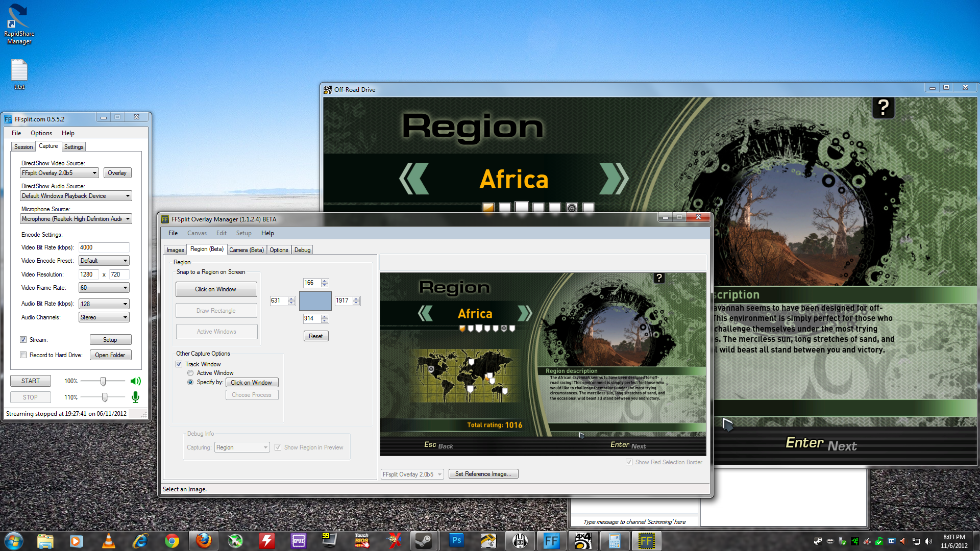Open the Images tab in Overlay Manager
Viewport: 980px width, 551px height.
click(x=175, y=250)
